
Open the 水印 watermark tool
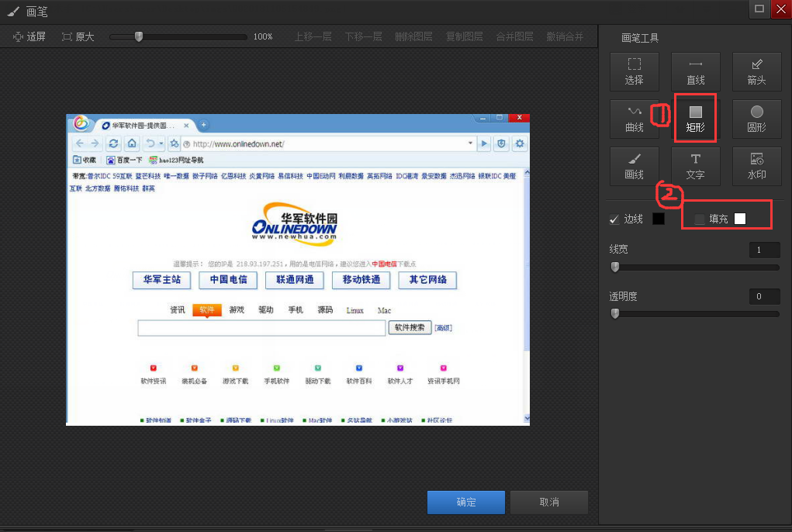click(x=756, y=166)
